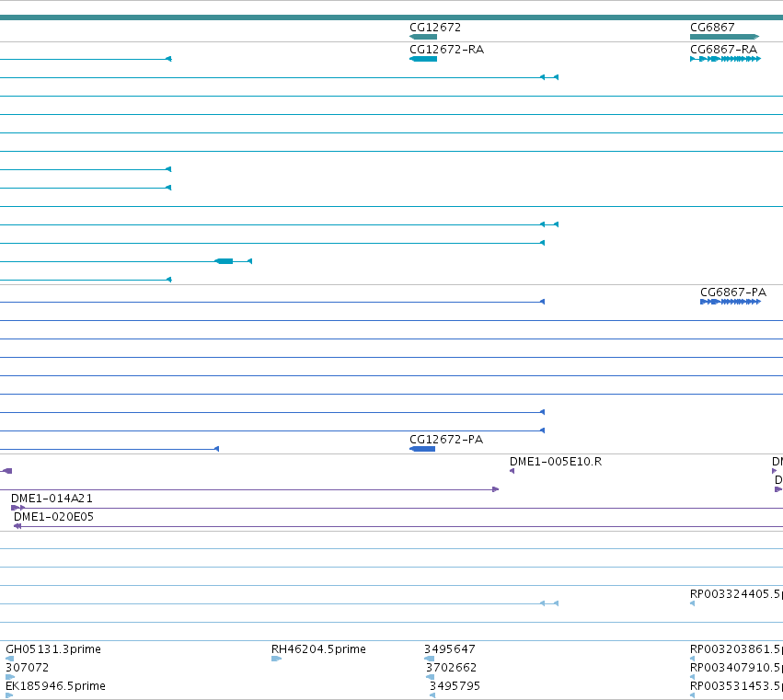
Task: Open the CG12672-RA transcript feature
Action: (423, 59)
